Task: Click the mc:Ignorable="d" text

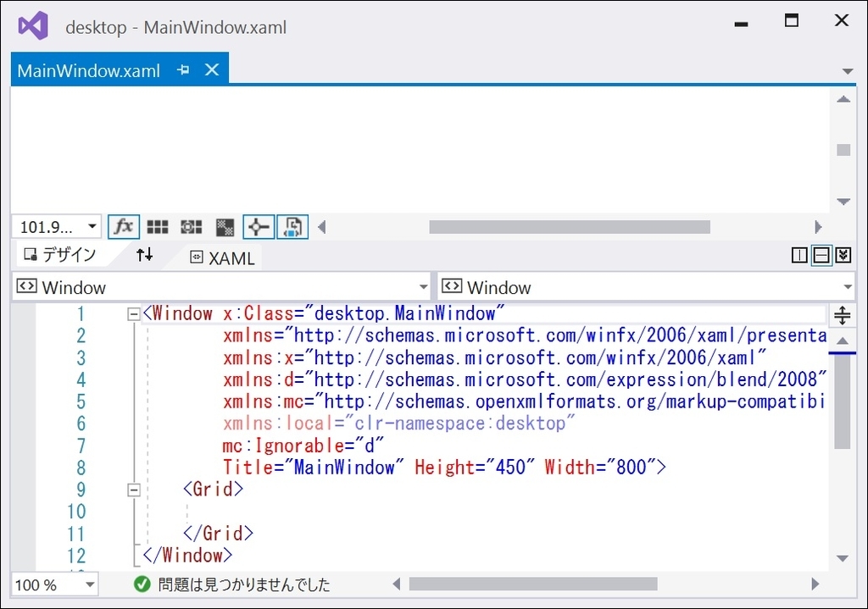Action: pos(303,446)
